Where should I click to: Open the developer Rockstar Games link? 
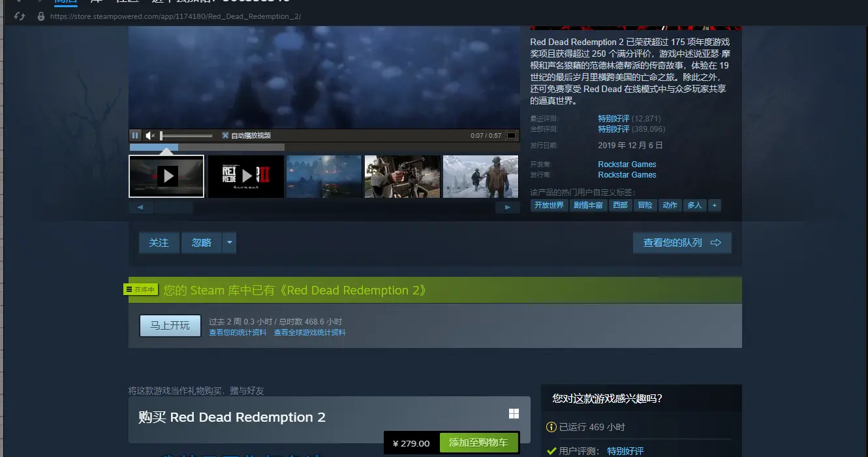click(627, 165)
